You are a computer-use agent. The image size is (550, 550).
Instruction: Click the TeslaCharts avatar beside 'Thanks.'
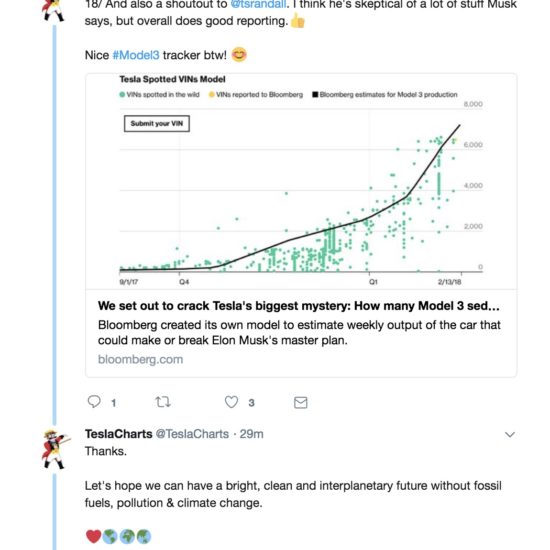coord(55,449)
